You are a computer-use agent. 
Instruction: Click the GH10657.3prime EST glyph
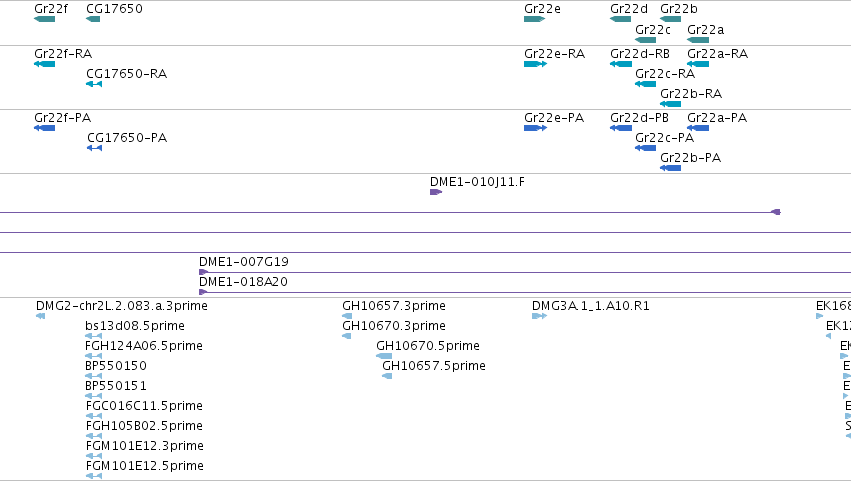coord(347,316)
